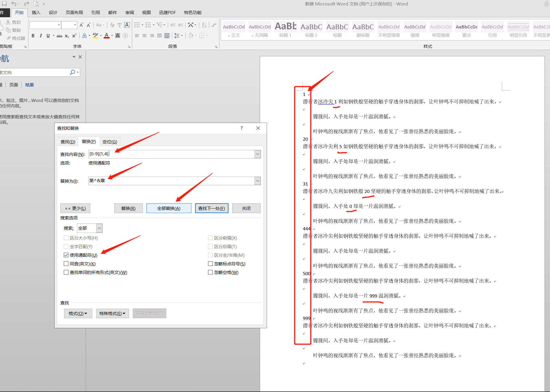
Task: Apply italic formatting
Action: click(41, 36)
